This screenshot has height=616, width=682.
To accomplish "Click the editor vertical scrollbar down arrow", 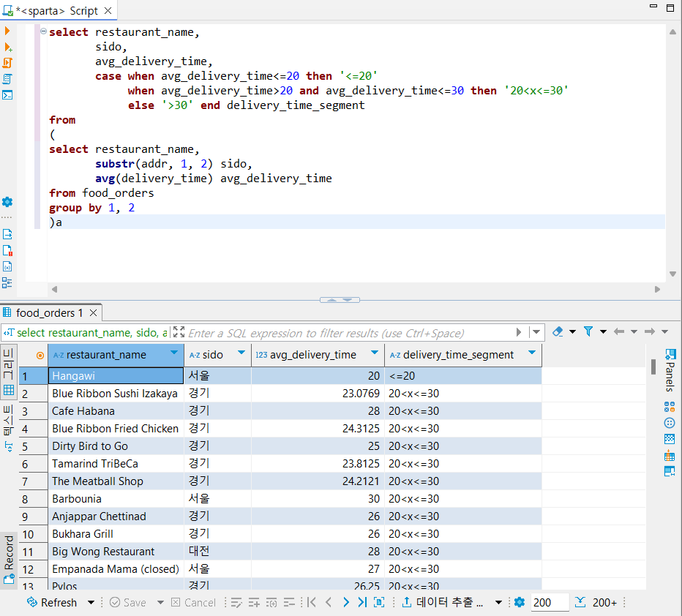I will click(x=672, y=274).
